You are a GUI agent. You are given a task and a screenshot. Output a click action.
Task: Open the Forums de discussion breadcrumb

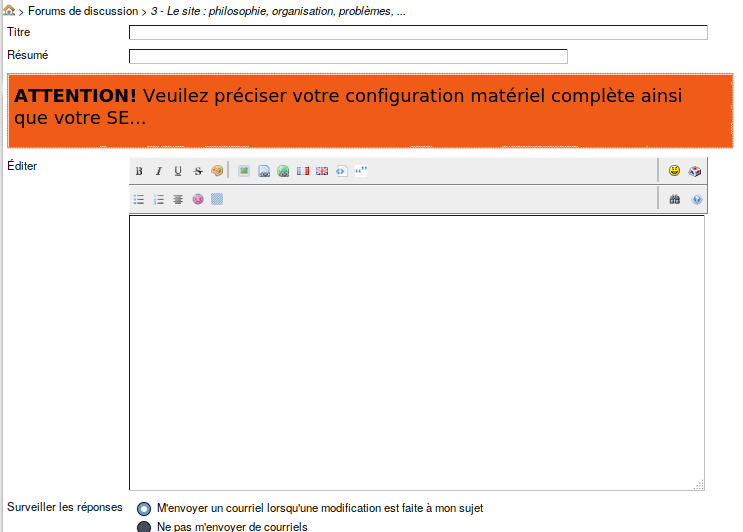pyautogui.click(x=83, y=11)
